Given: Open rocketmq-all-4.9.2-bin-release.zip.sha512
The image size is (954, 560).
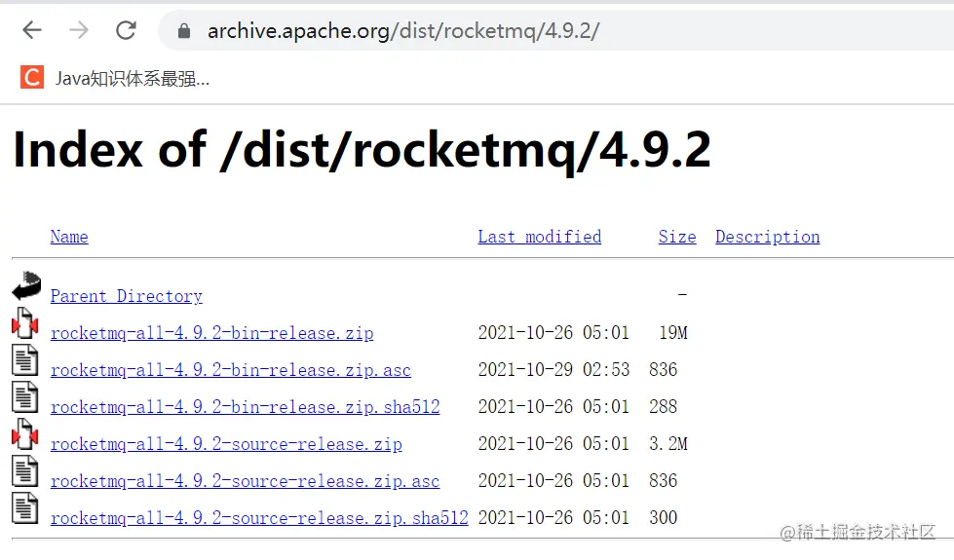Looking at the screenshot, I should 246,407.
